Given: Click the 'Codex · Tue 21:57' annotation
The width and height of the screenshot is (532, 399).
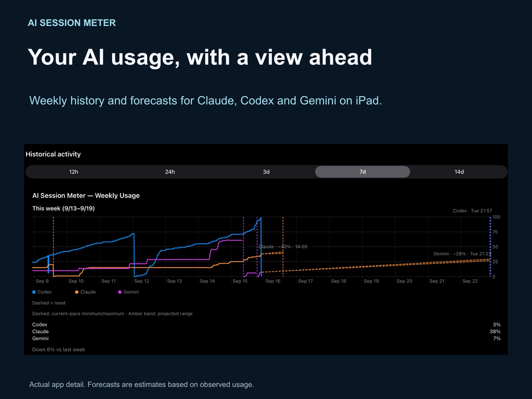Looking at the screenshot, I should click(x=472, y=211).
